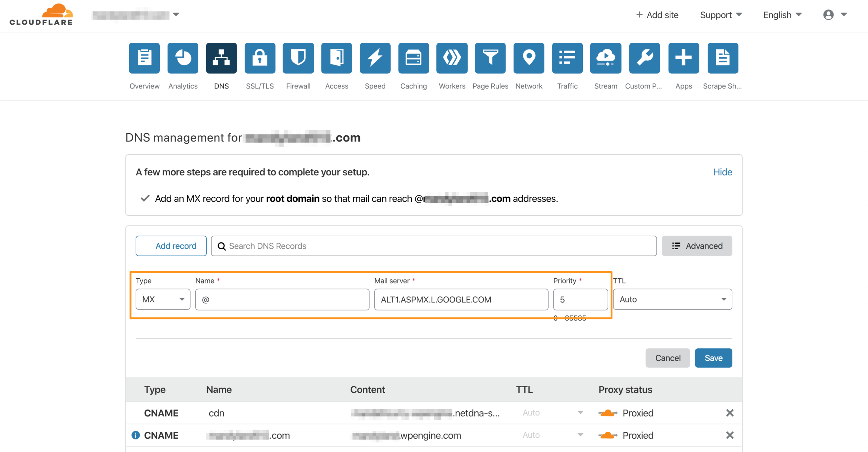Click the Priority number field
The image size is (868, 452).
point(580,299)
